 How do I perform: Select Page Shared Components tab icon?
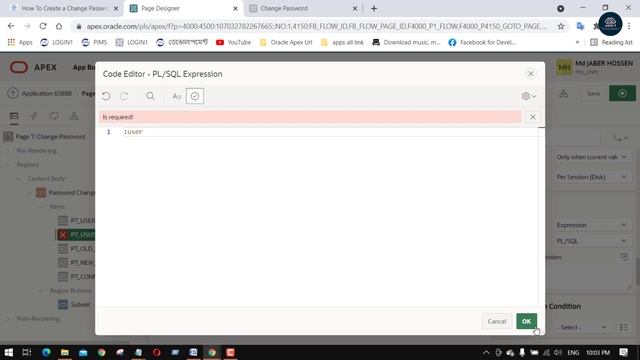click(74, 116)
